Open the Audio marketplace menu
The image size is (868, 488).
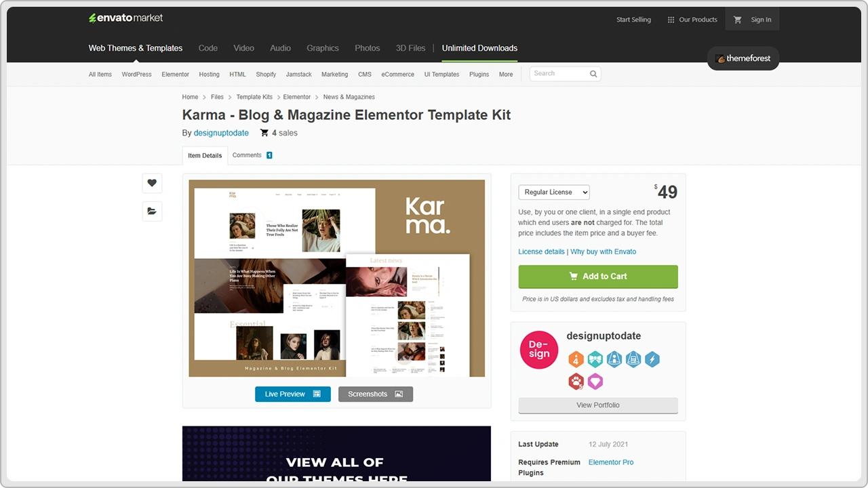point(281,48)
